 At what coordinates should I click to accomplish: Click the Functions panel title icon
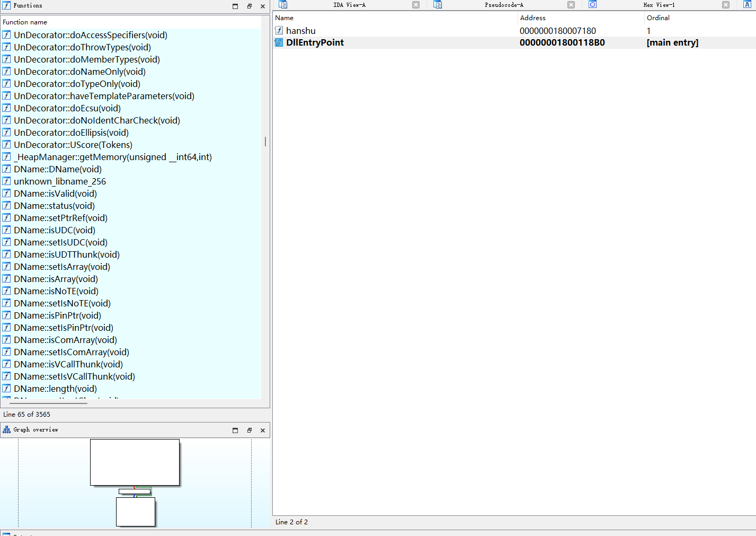6,6
